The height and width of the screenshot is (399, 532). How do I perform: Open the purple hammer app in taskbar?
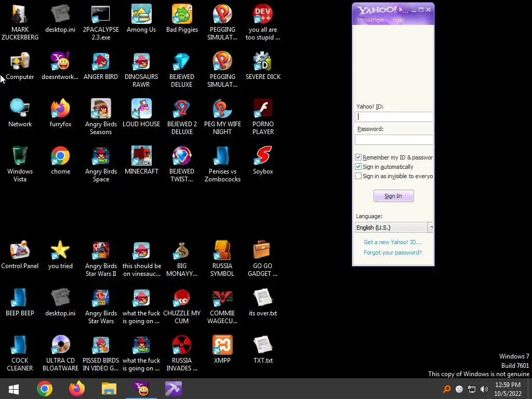[x=174, y=389]
